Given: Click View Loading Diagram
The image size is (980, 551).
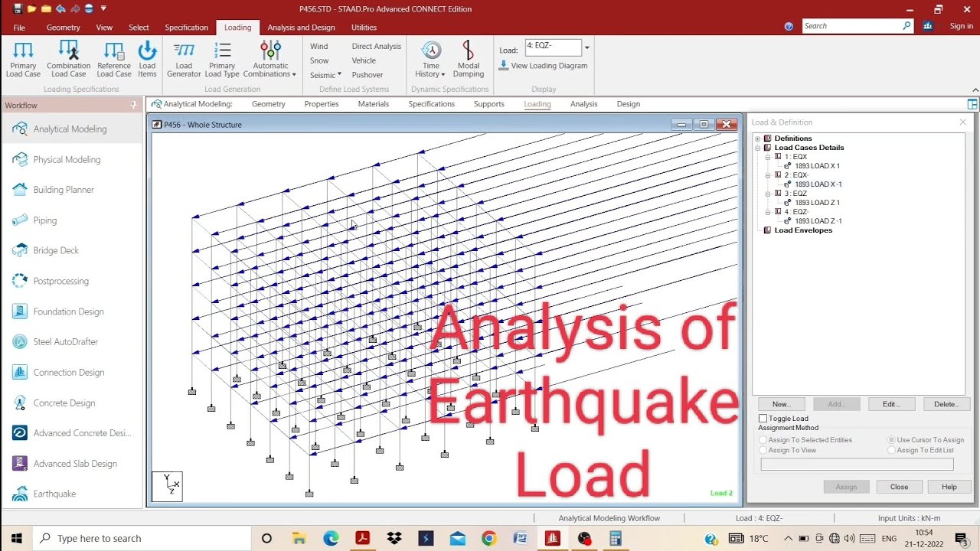Looking at the screenshot, I should 543,66.
